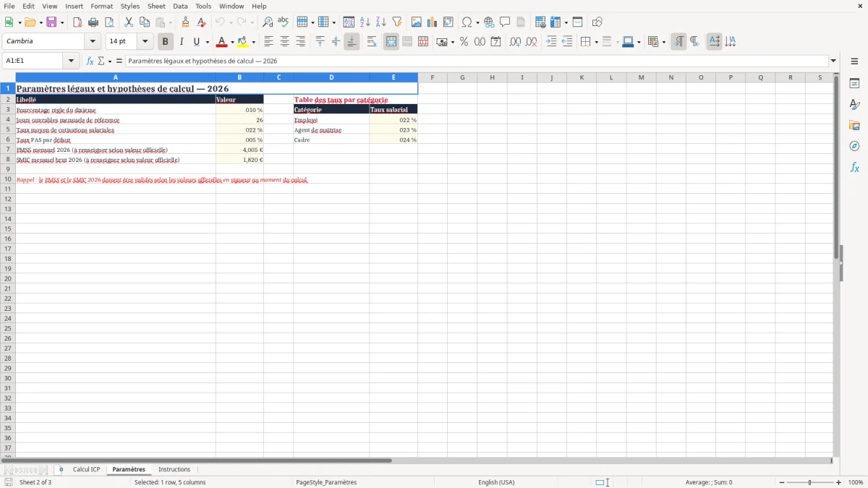Format as date

tap(495, 42)
